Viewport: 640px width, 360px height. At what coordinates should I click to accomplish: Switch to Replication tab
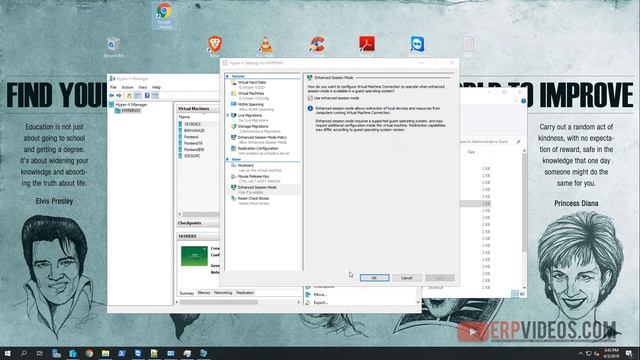click(245, 293)
